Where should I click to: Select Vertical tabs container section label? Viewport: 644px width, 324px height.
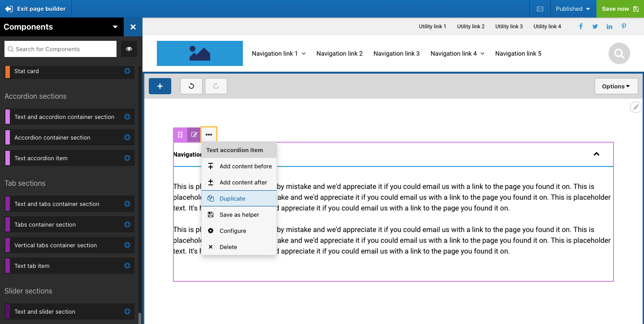(56, 245)
